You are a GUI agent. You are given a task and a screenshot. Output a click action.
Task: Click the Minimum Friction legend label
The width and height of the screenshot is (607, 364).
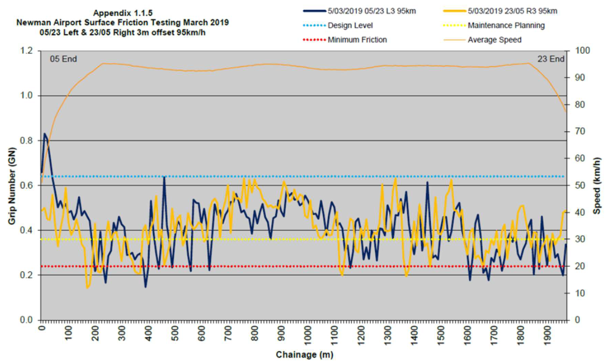[357, 40]
